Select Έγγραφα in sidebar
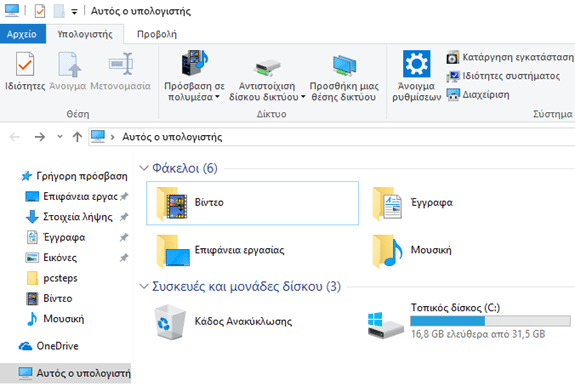The height and width of the screenshot is (386, 575). (x=56, y=237)
